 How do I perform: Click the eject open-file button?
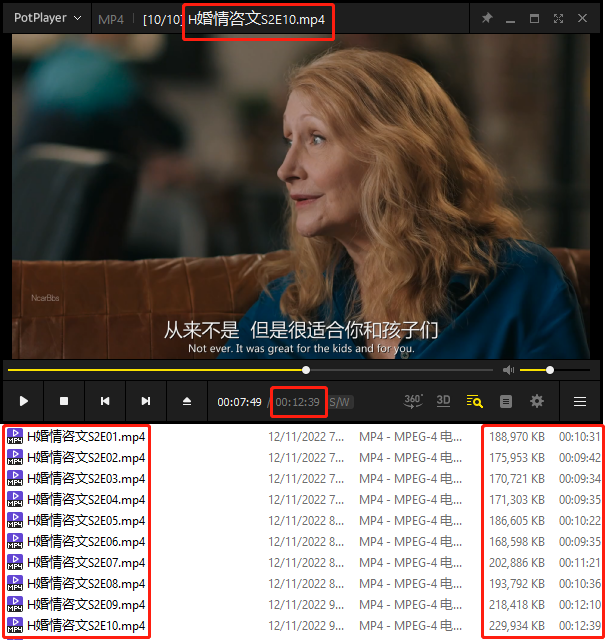(187, 401)
